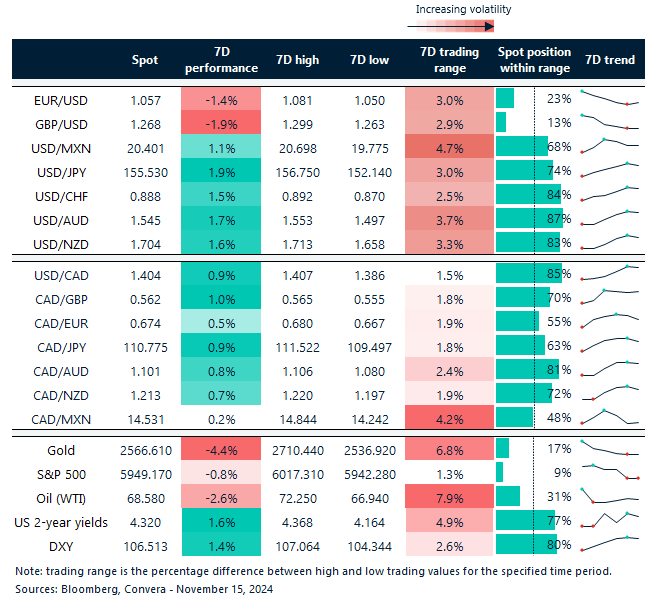
Task: Click the 7D performance column header
Action: [x=221, y=60]
